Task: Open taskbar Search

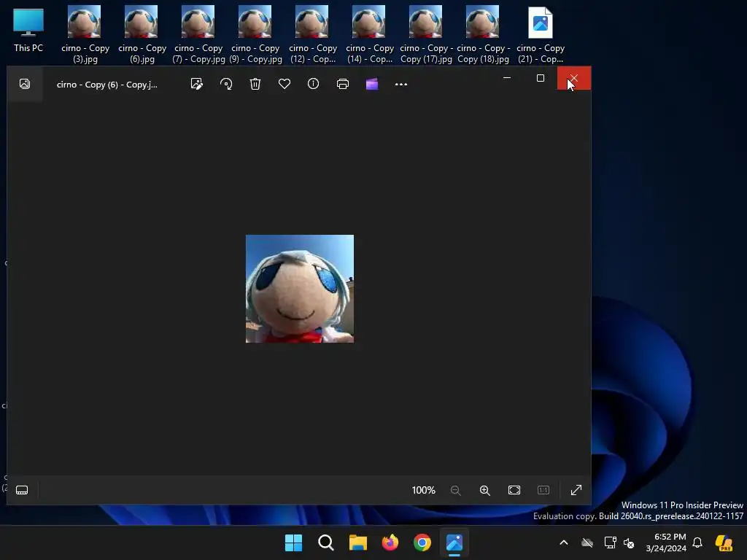Action: (326, 542)
